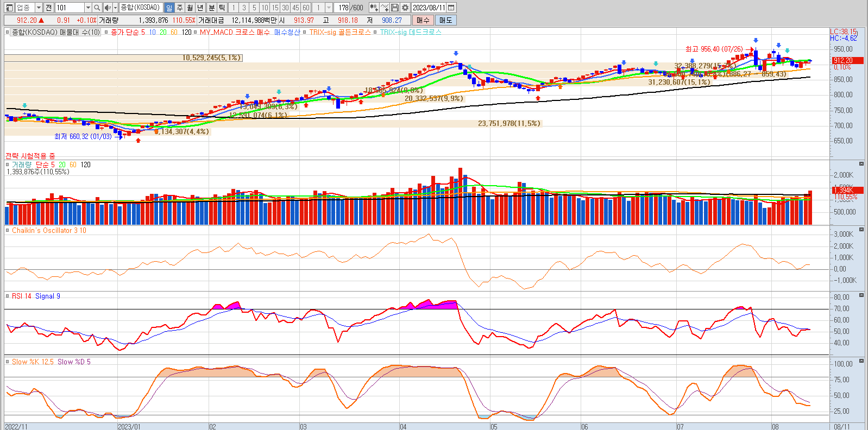Toggle the side panel icon at toolbar start
Screen dimensions: 868x430
click(x=9, y=8)
